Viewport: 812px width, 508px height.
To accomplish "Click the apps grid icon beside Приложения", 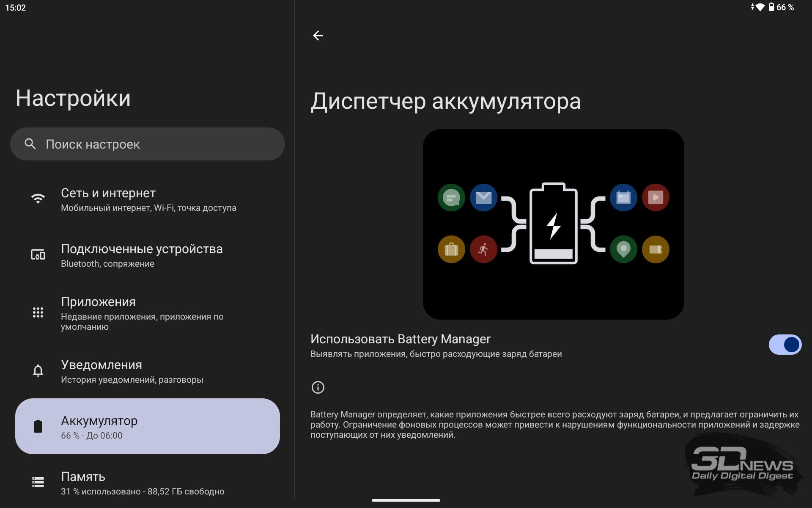I will 38,312.
